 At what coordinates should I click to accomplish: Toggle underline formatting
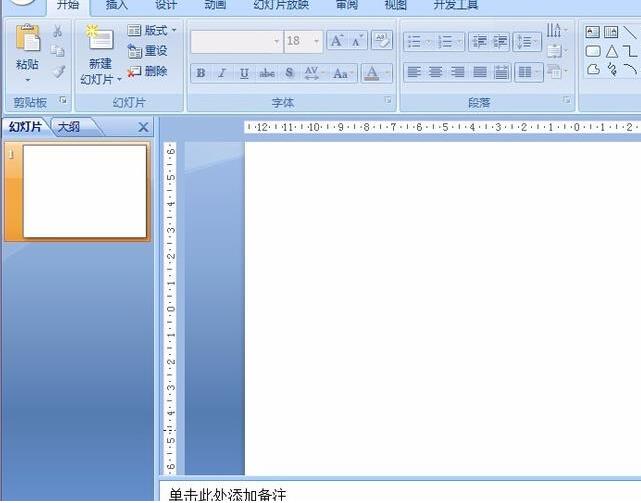(244, 73)
